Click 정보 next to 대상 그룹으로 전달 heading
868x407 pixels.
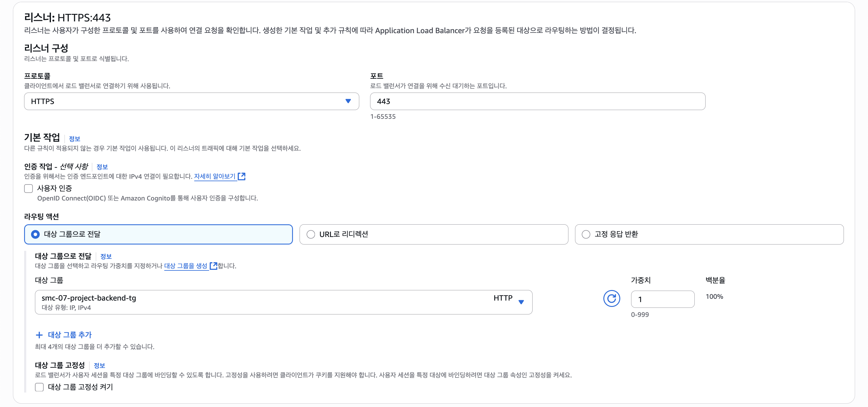106,256
